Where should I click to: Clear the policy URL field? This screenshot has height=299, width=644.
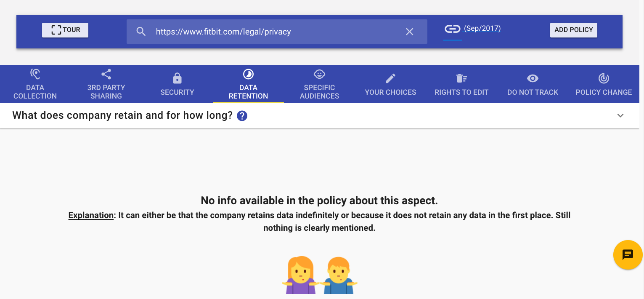[x=409, y=32]
